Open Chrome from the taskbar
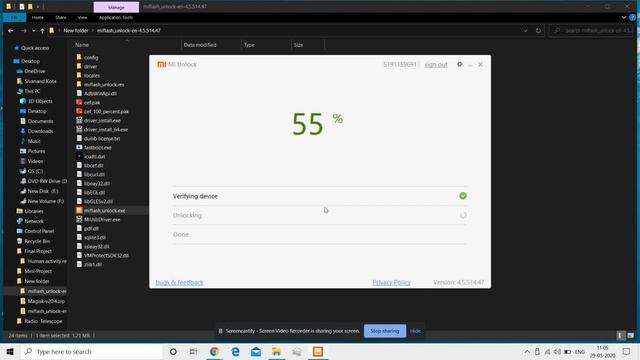This screenshot has height=360, width=640. [214, 352]
